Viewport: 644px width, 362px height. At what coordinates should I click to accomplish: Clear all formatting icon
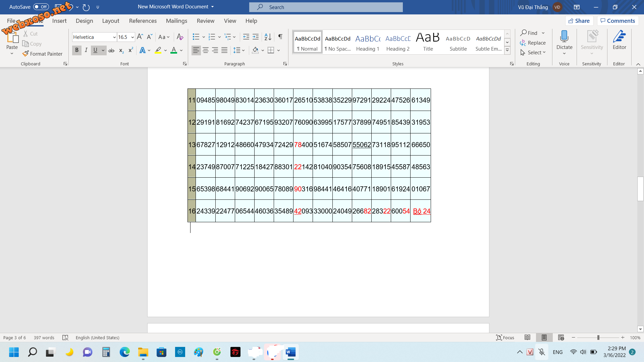click(180, 37)
